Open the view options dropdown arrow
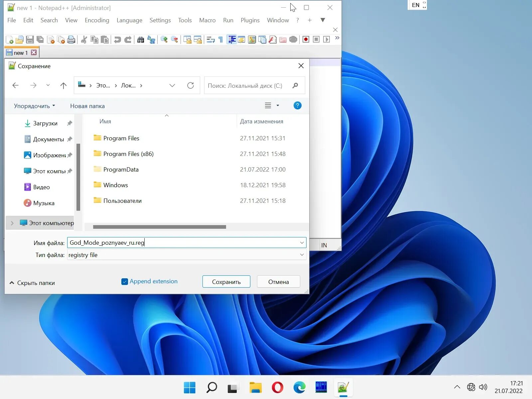Viewport: 532px width, 399px height. (278, 106)
